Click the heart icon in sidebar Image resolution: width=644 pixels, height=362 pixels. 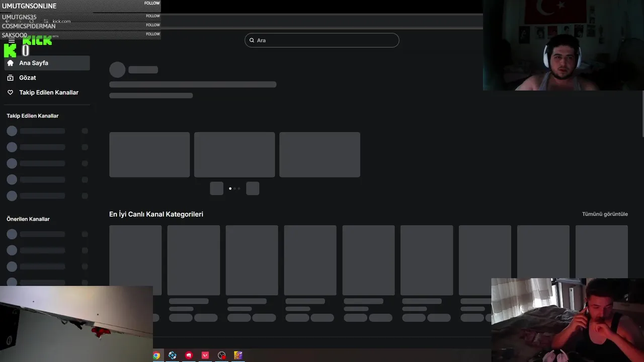pyautogui.click(x=10, y=93)
